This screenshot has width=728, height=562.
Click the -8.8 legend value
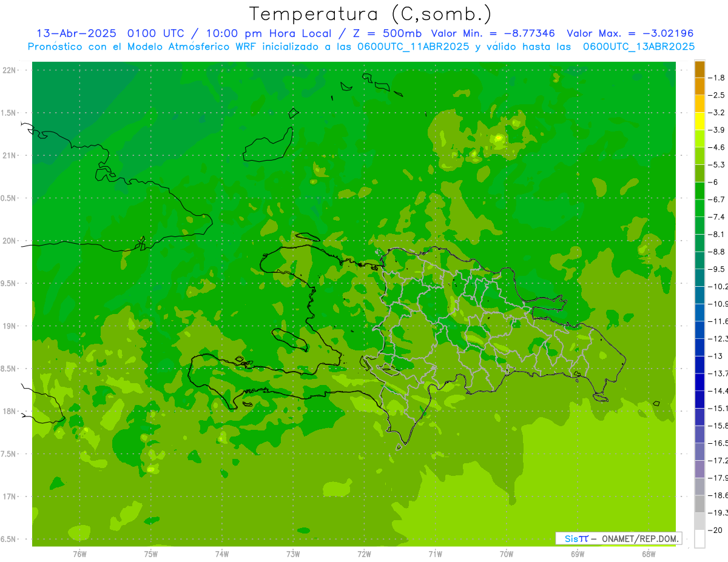click(x=718, y=252)
